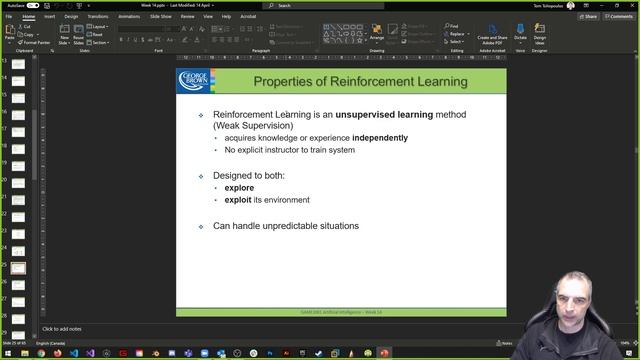Click the font name box
The width and height of the screenshot is (640, 360).
coord(141,29)
